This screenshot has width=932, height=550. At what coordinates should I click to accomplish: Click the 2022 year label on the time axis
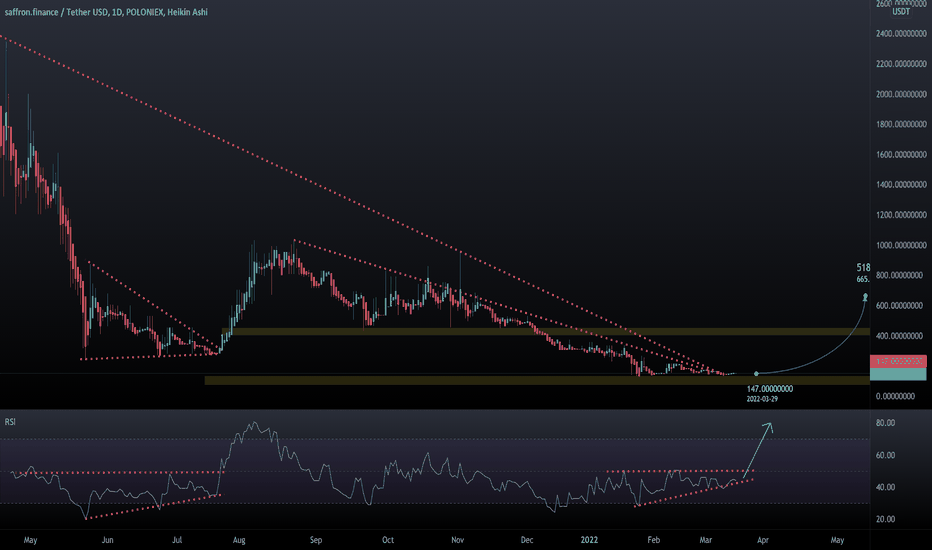589,540
